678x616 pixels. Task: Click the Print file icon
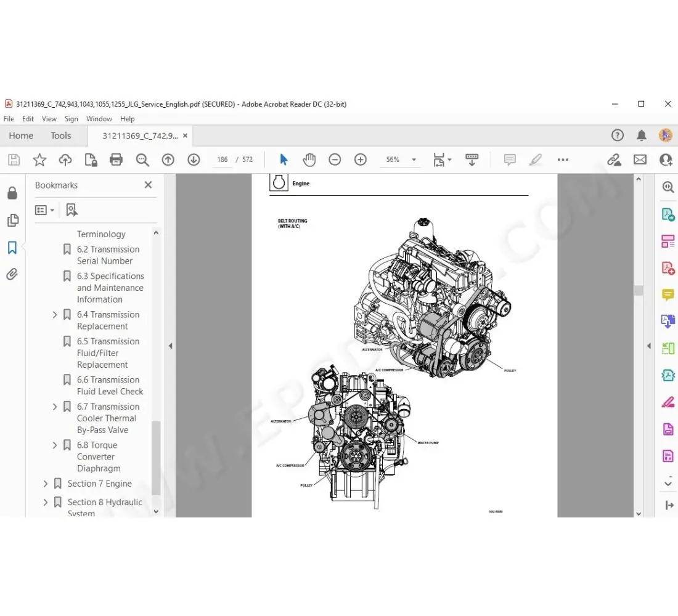click(116, 160)
